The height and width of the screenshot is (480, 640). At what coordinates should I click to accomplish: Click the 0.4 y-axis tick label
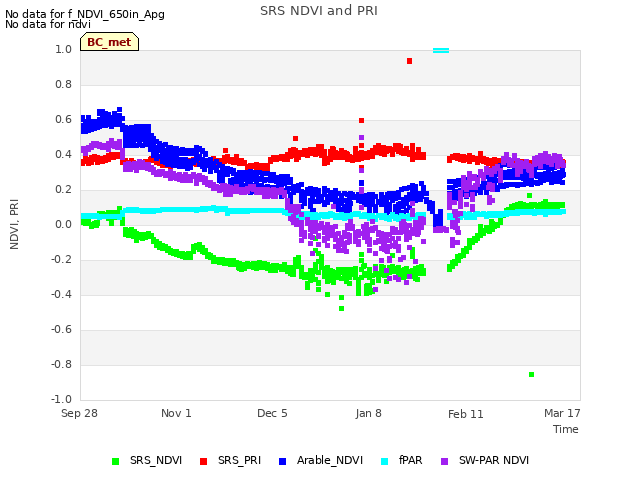point(64,155)
